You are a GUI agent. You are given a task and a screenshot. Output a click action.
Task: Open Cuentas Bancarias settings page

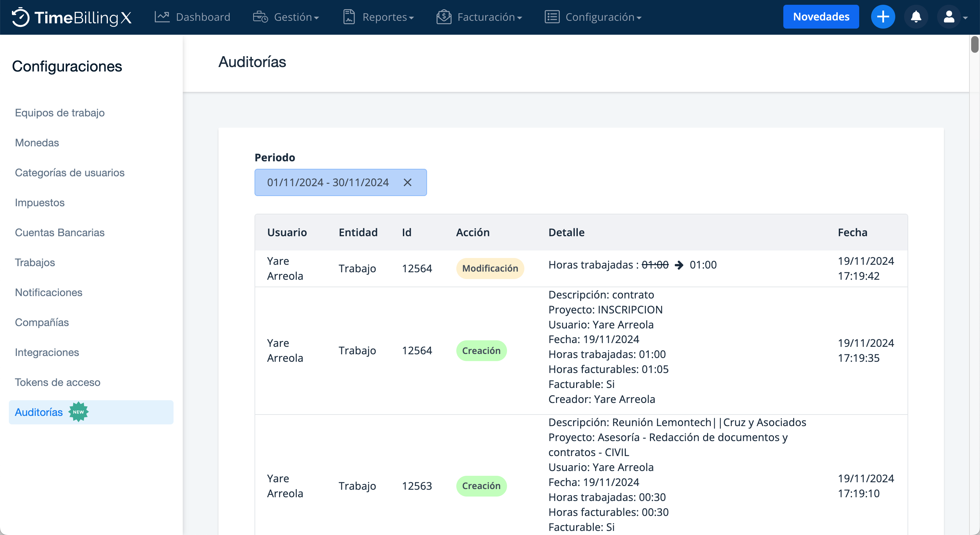click(60, 232)
